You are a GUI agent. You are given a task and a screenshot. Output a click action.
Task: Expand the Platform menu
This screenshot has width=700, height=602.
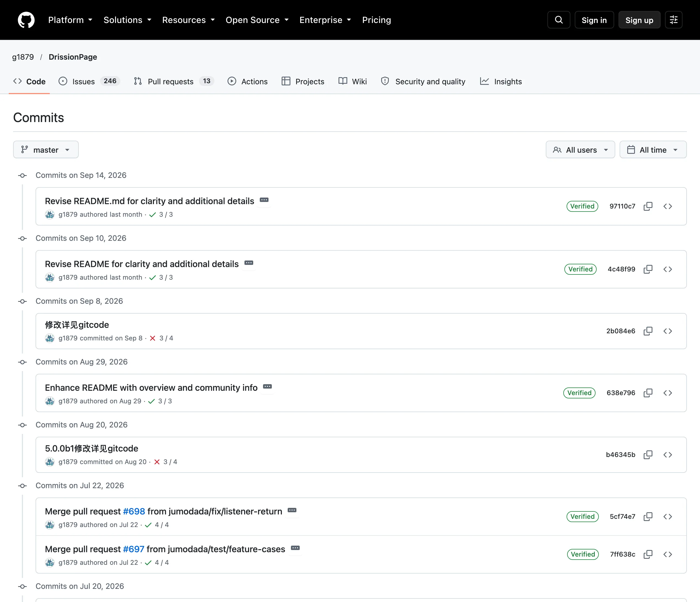pos(70,20)
